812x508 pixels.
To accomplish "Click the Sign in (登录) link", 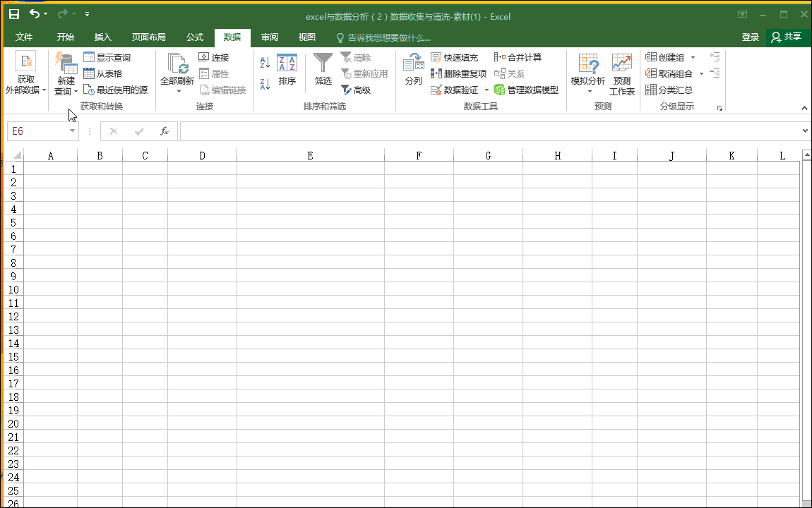I will point(750,37).
